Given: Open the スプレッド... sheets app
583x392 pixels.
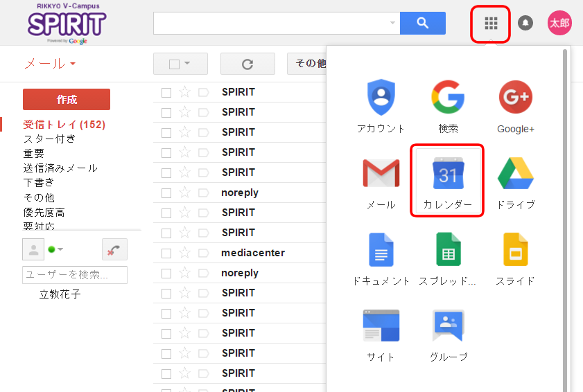Looking at the screenshot, I should click(x=448, y=258).
